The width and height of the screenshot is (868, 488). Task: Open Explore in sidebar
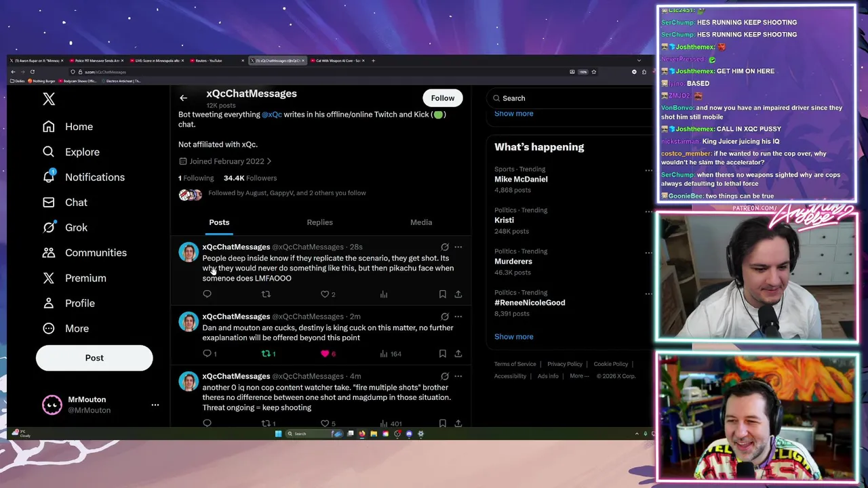[71, 152]
